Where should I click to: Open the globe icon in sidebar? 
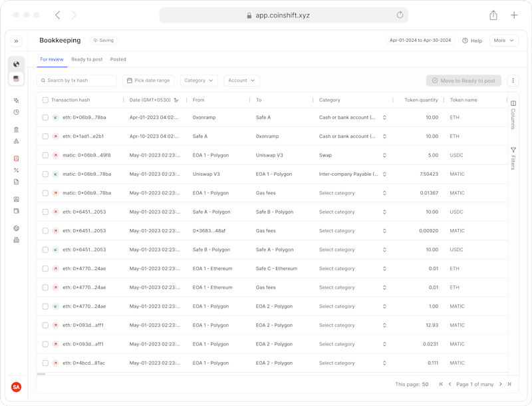[16, 64]
